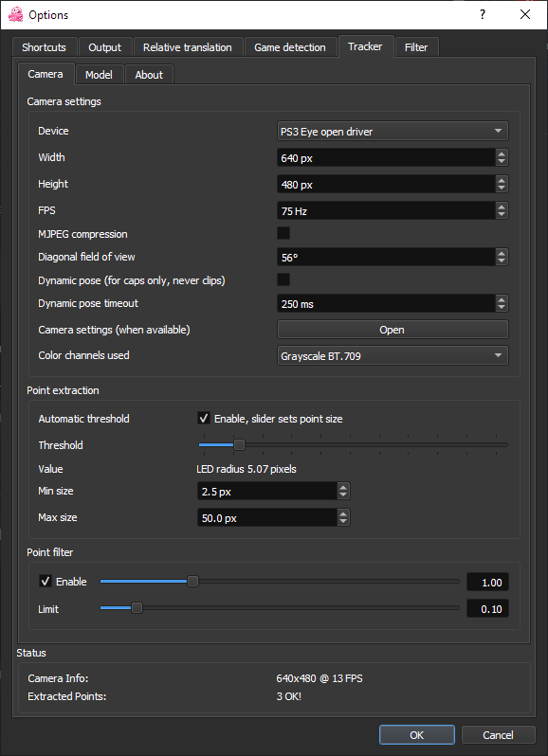Click Dynamic pose timeout field
Viewport: 548px width, 756px height.
[386, 304]
